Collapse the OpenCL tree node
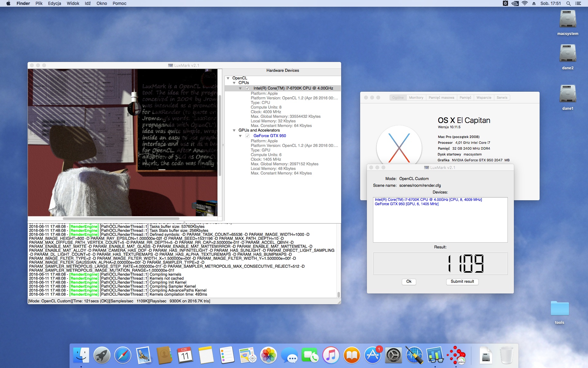The height and width of the screenshot is (368, 588). tap(228, 78)
